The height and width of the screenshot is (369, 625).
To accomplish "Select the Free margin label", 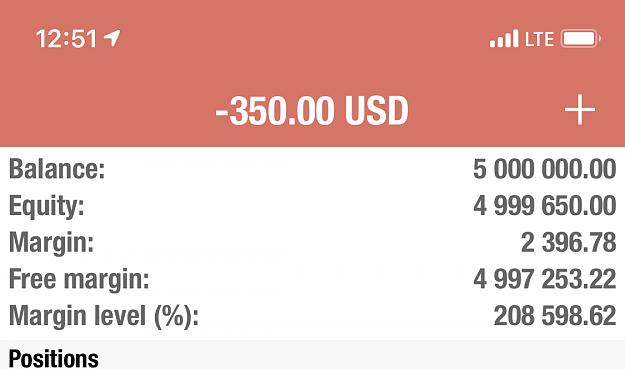I will coord(79,280).
